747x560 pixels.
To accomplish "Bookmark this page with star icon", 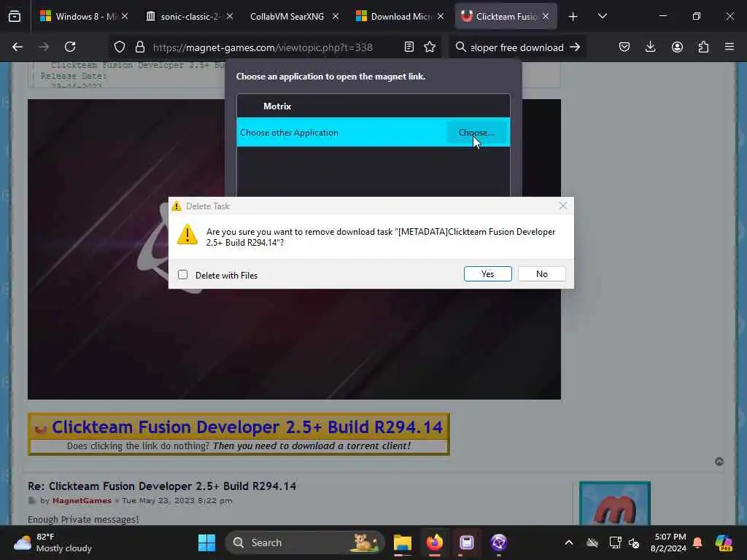I will (x=430, y=47).
